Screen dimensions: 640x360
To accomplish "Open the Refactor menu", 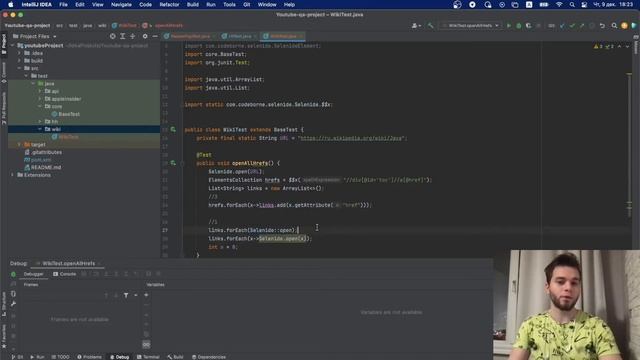I will coord(169,4).
